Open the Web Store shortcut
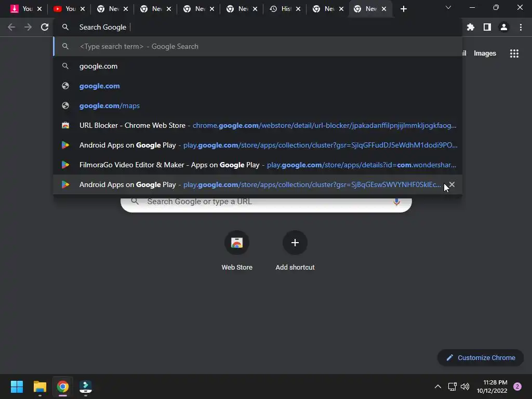The image size is (532, 399). 237,250
